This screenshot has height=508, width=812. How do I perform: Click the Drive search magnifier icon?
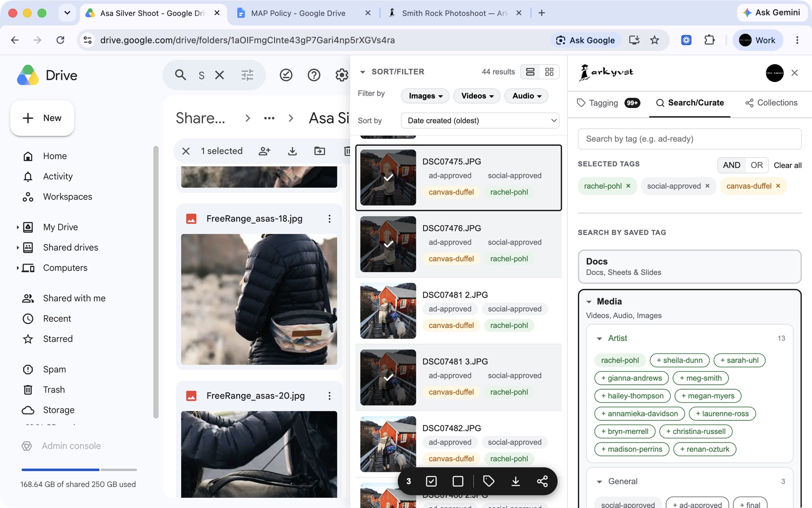[x=180, y=75]
